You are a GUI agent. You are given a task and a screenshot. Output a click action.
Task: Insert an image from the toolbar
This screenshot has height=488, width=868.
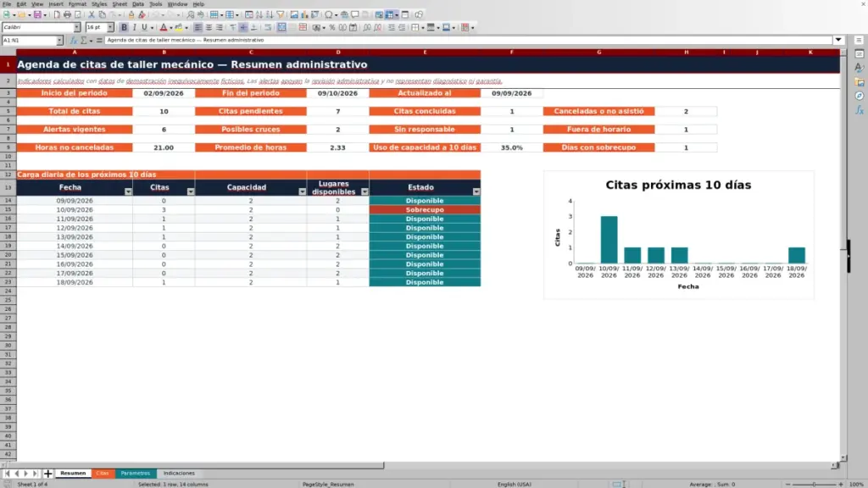[294, 15]
